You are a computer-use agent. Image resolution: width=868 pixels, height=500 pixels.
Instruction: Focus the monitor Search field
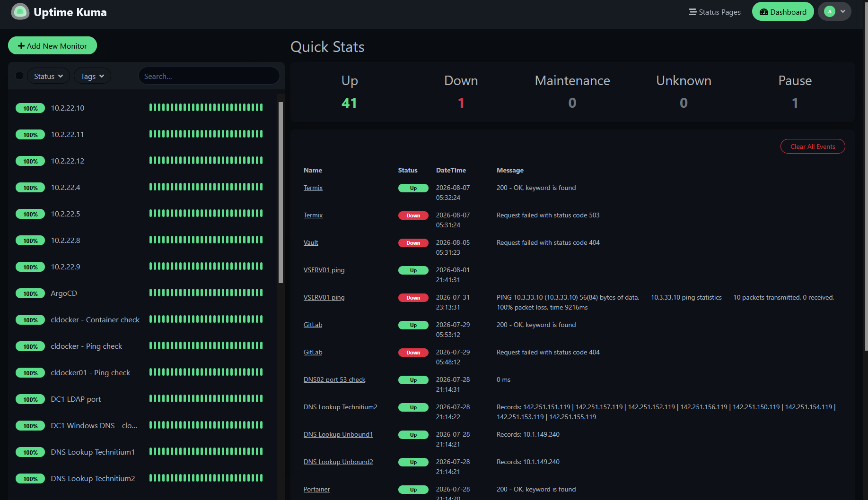click(x=209, y=76)
